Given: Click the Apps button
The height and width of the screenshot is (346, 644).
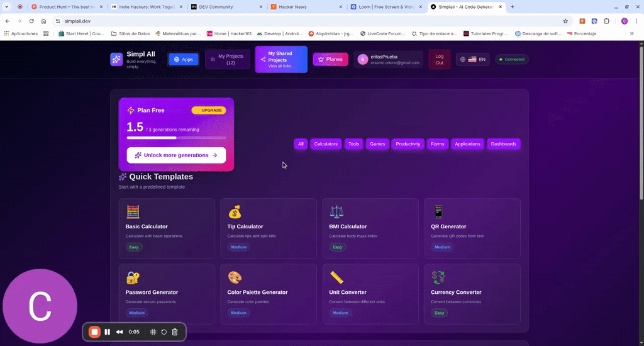Looking at the screenshot, I should pyautogui.click(x=183, y=59).
